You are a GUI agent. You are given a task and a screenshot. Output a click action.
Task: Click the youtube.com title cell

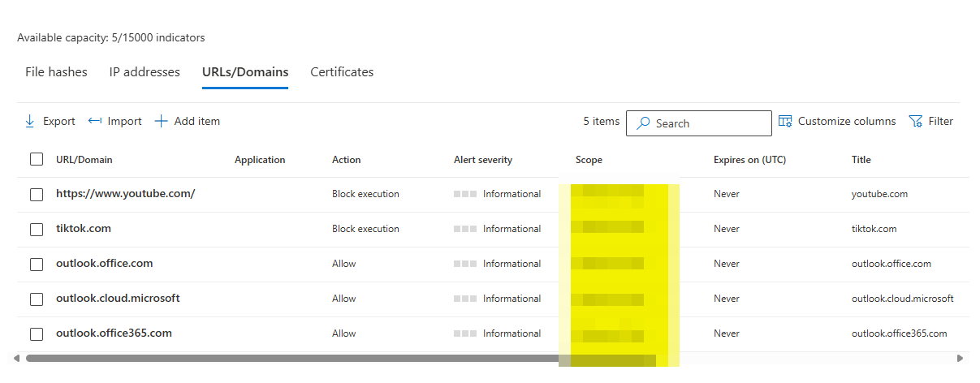click(879, 194)
